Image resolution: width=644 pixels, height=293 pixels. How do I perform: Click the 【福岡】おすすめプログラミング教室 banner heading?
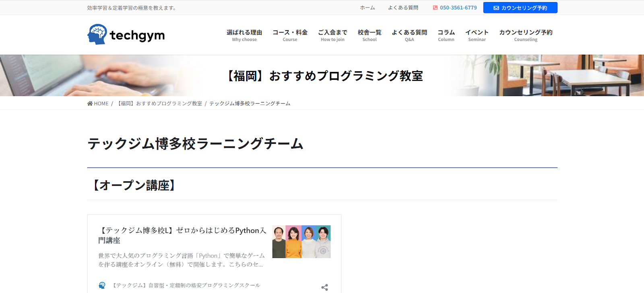[x=324, y=76]
